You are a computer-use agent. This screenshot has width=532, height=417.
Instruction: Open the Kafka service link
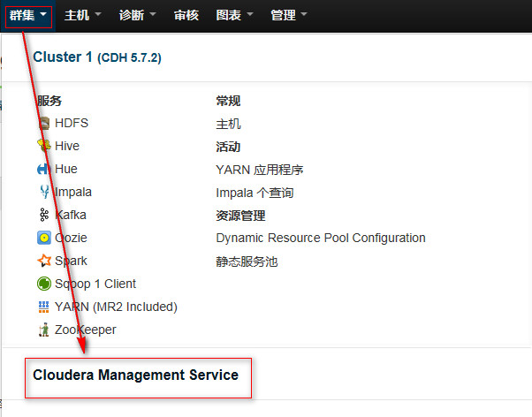tap(71, 215)
